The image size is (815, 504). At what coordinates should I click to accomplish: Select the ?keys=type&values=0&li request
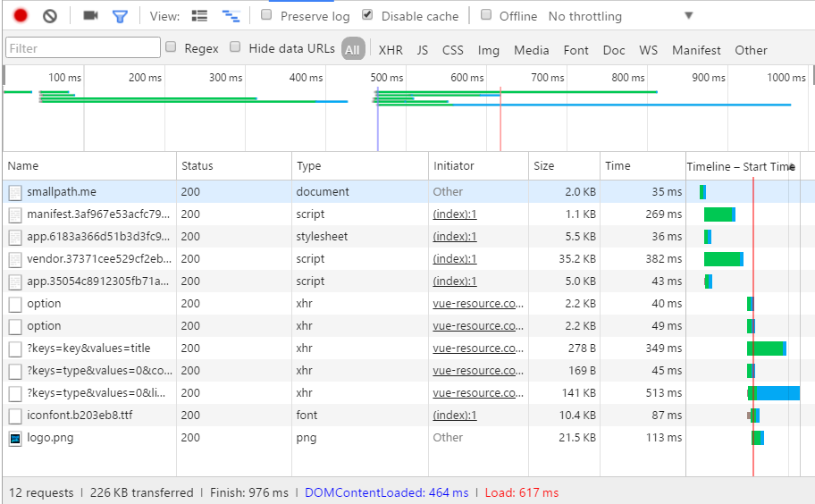coord(97,393)
